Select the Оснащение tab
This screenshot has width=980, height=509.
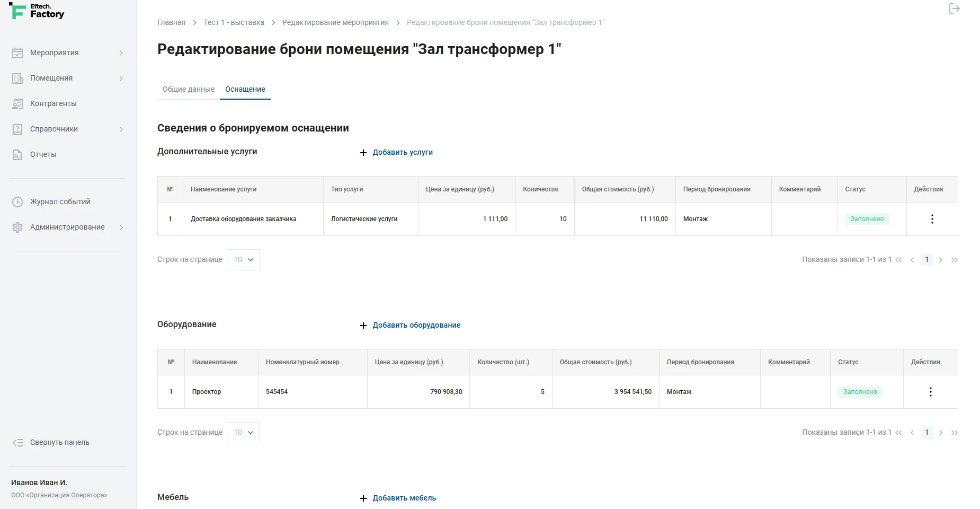[245, 89]
